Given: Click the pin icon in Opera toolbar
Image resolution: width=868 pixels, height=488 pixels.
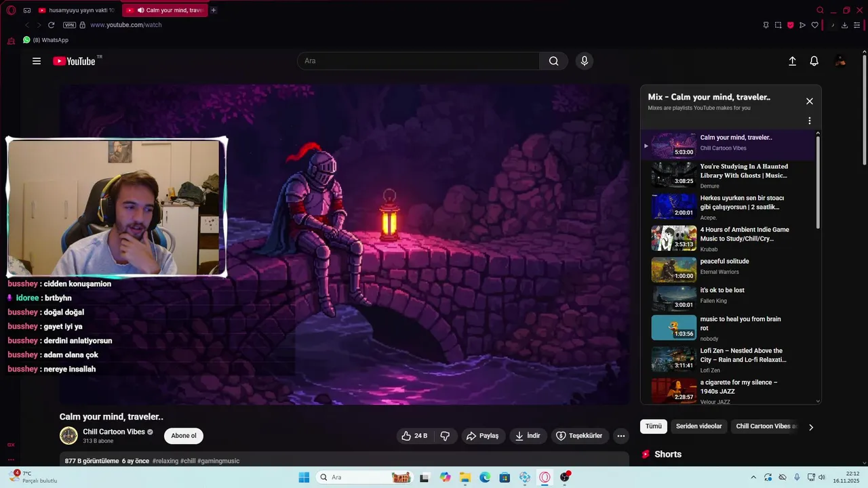Looking at the screenshot, I should pyautogui.click(x=766, y=25).
